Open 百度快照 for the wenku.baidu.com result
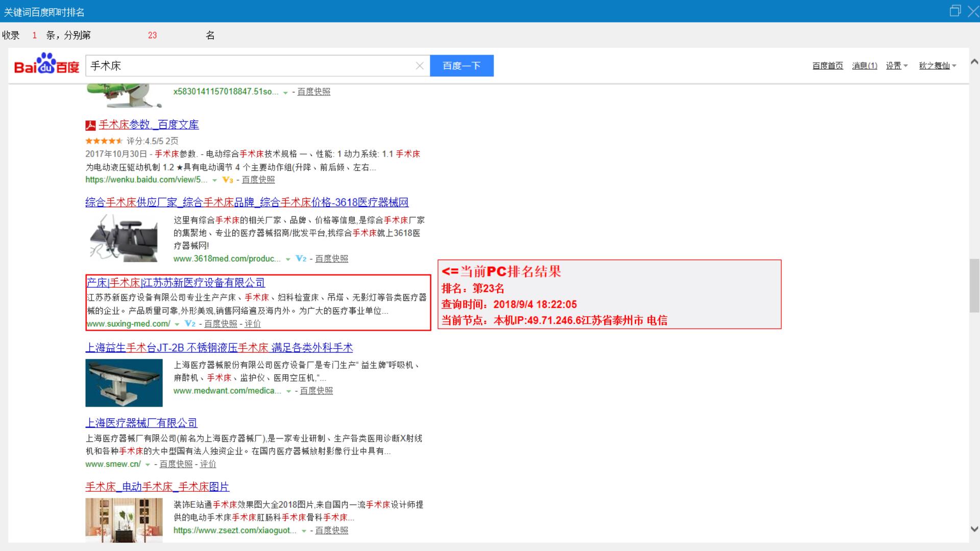980x551 pixels. pyautogui.click(x=258, y=180)
